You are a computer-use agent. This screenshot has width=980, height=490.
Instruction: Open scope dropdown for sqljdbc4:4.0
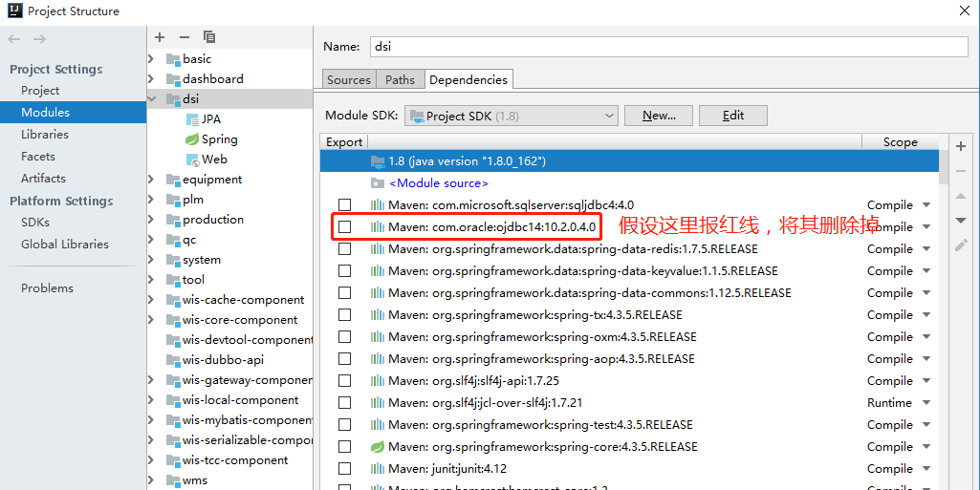point(926,205)
